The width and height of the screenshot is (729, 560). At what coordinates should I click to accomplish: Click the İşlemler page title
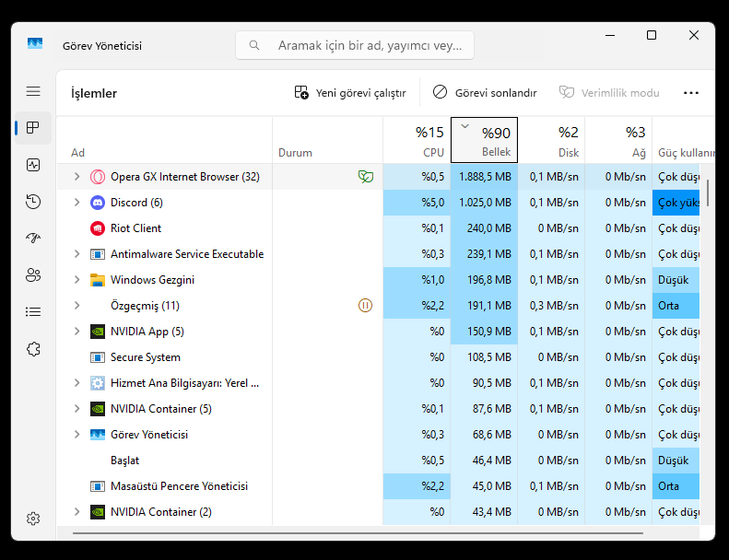(x=94, y=93)
